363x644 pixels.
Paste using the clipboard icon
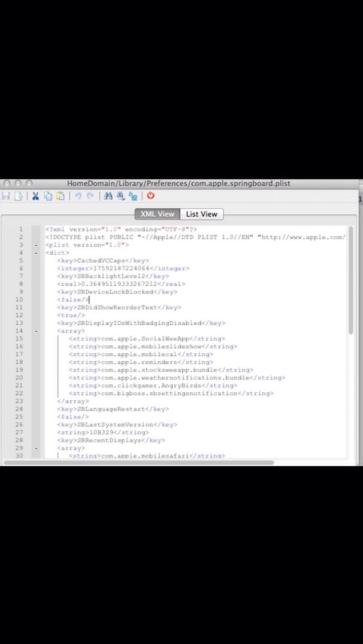pos(60,196)
